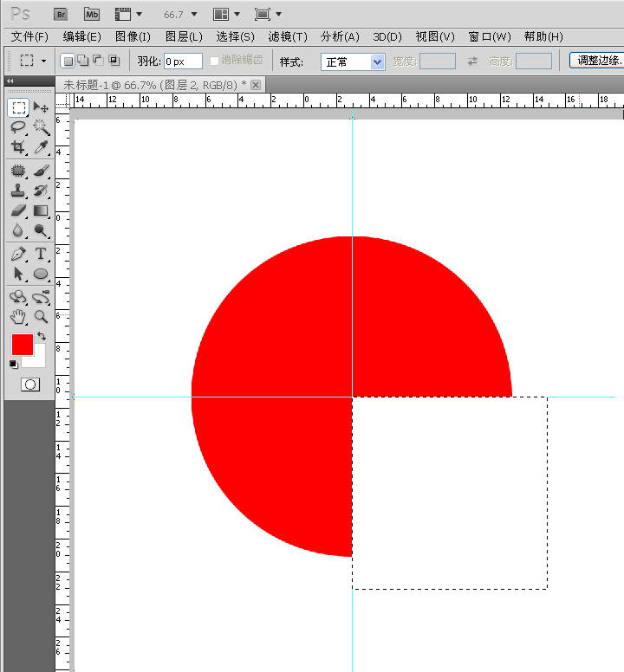Select the Brush tool

click(x=41, y=171)
